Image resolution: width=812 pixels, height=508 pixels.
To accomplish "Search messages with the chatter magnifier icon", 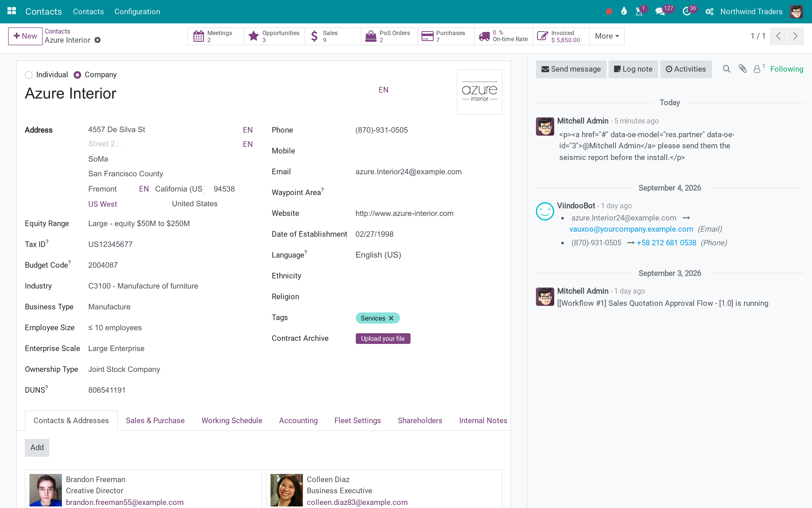I will 726,69.
